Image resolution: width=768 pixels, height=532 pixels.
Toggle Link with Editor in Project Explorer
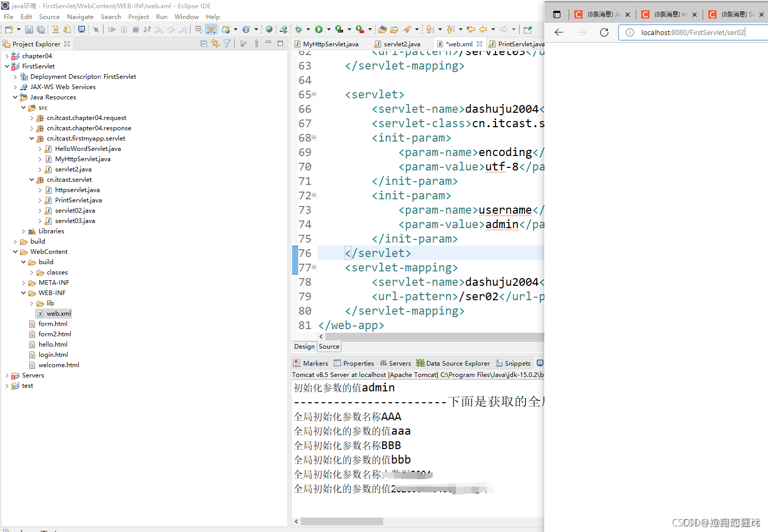[215, 44]
